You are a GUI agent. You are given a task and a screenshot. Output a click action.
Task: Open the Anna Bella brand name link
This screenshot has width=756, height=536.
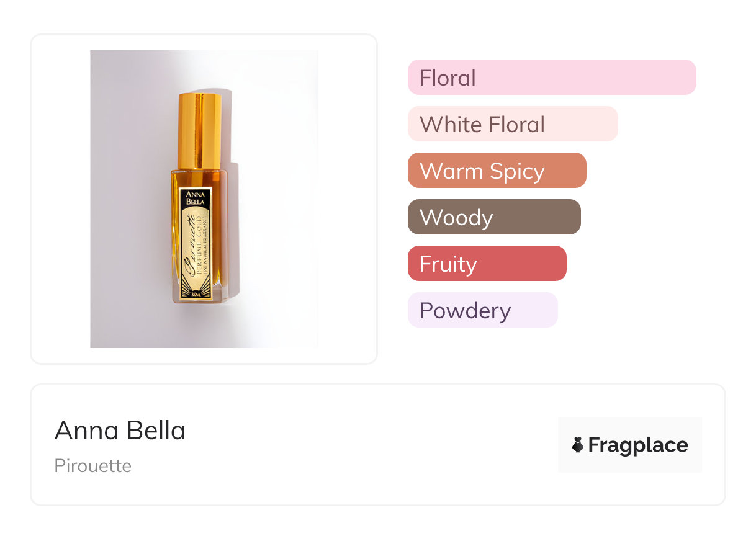120,431
